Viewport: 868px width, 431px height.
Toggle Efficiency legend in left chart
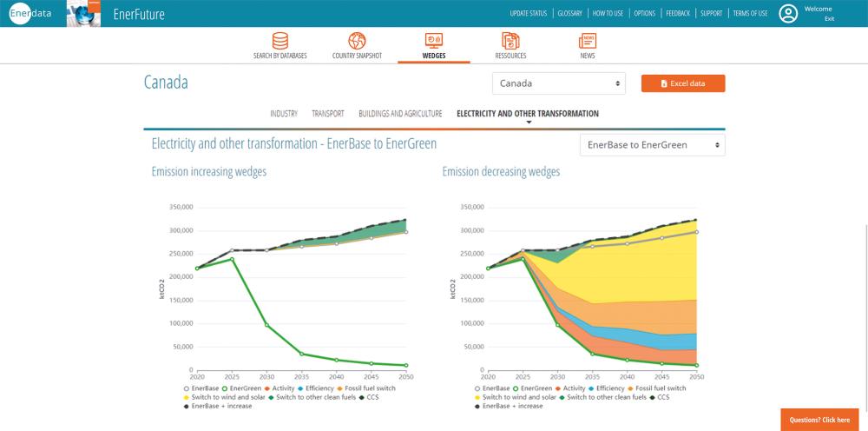point(314,388)
